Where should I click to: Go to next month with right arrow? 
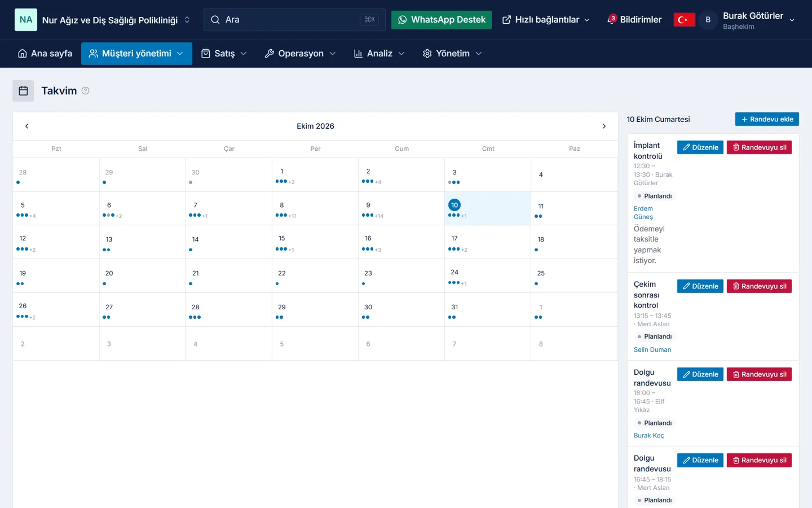(x=604, y=126)
